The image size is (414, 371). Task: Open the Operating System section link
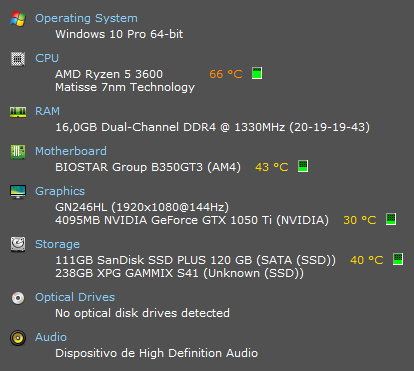[x=86, y=18]
